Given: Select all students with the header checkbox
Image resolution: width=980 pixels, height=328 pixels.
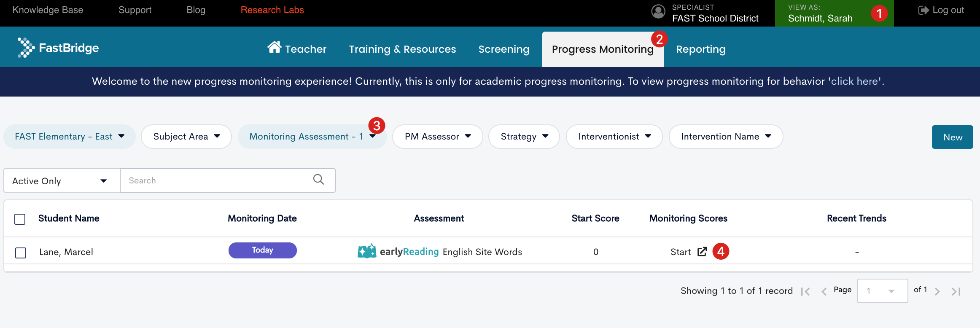Looking at the screenshot, I should point(20,219).
